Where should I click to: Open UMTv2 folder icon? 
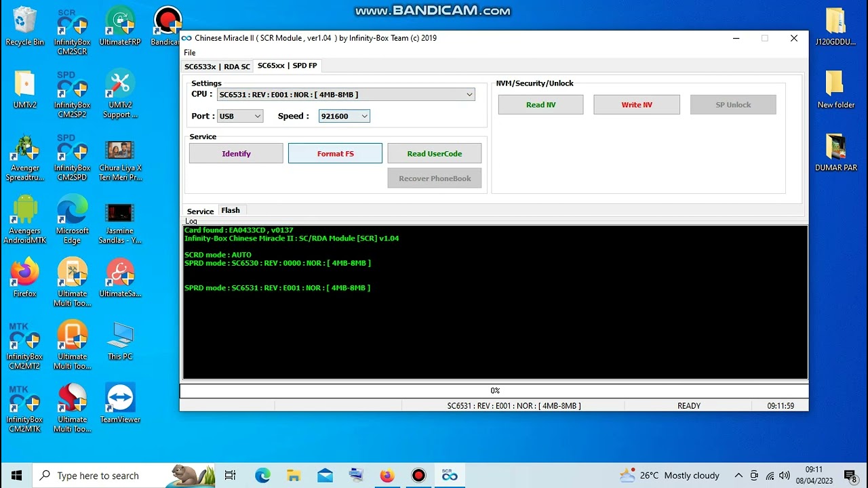click(x=24, y=89)
